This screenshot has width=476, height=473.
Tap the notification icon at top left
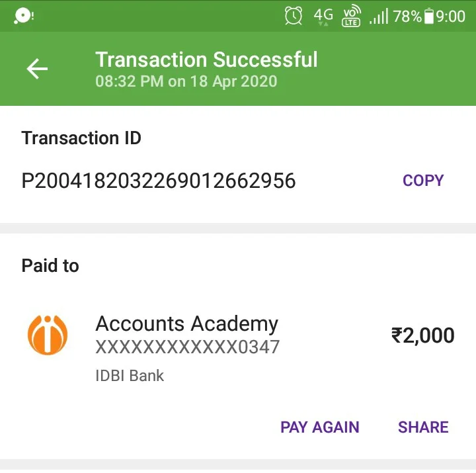[24, 15]
